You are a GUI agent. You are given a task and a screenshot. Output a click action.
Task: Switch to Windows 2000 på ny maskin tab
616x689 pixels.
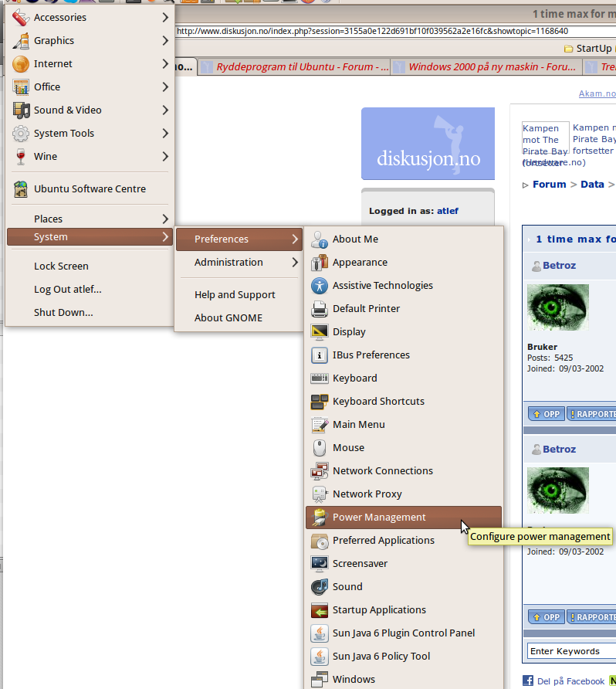coord(486,66)
